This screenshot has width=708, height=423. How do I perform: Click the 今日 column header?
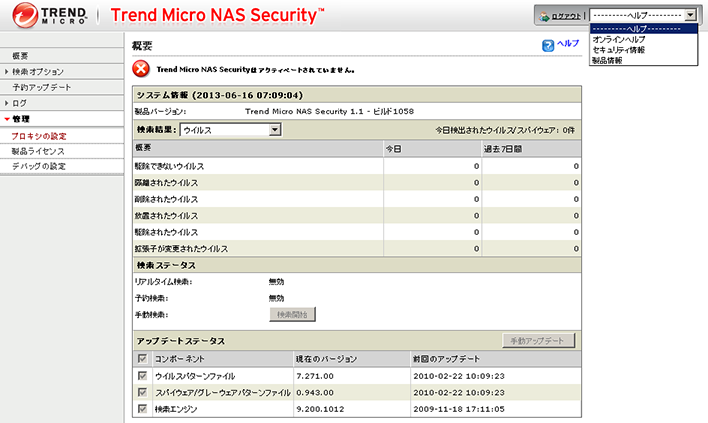tap(394, 149)
